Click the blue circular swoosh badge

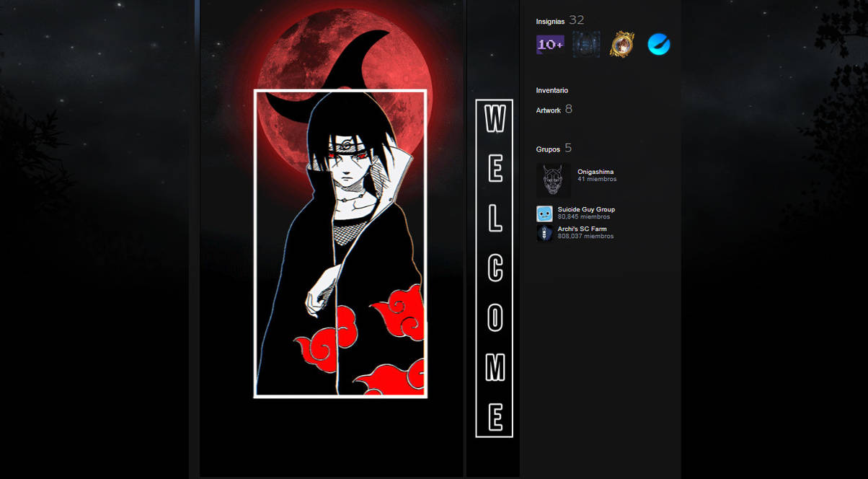(x=659, y=45)
